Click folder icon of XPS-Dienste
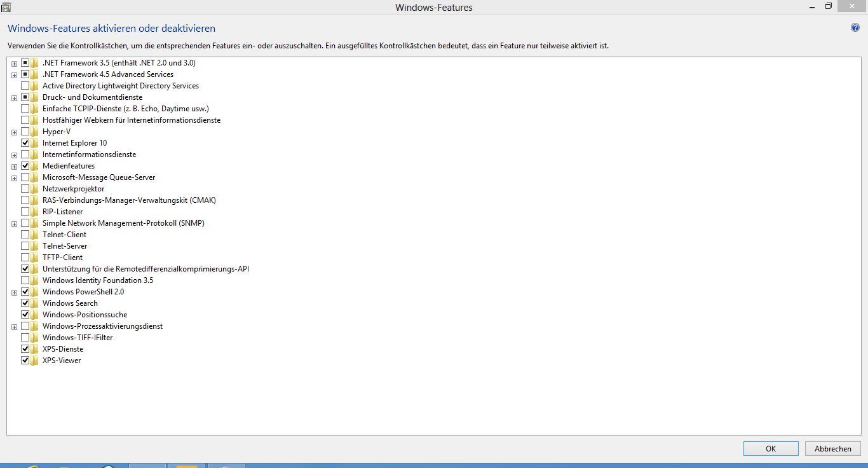The width and height of the screenshot is (868, 468). pos(34,349)
